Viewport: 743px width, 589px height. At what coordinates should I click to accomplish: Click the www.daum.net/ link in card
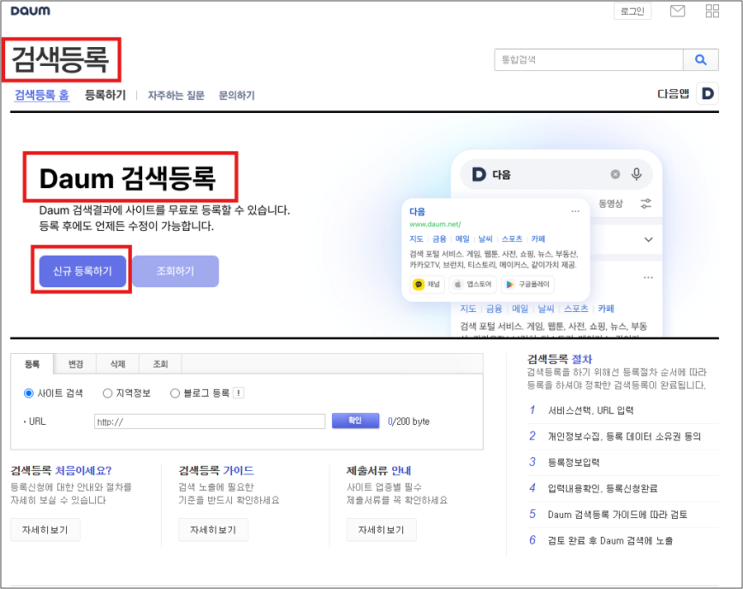tap(435, 224)
